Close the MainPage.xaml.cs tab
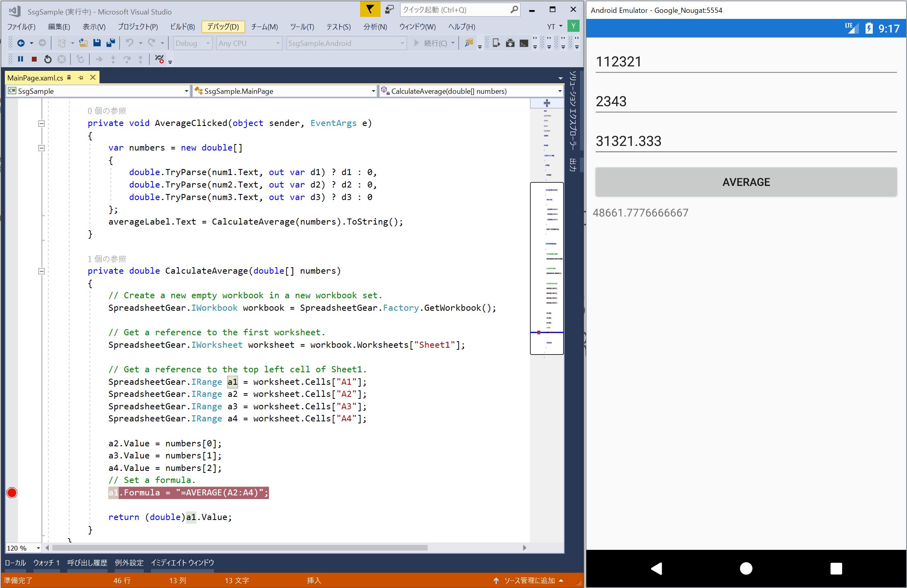This screenshot has height=588, width=907. [93, 77]
